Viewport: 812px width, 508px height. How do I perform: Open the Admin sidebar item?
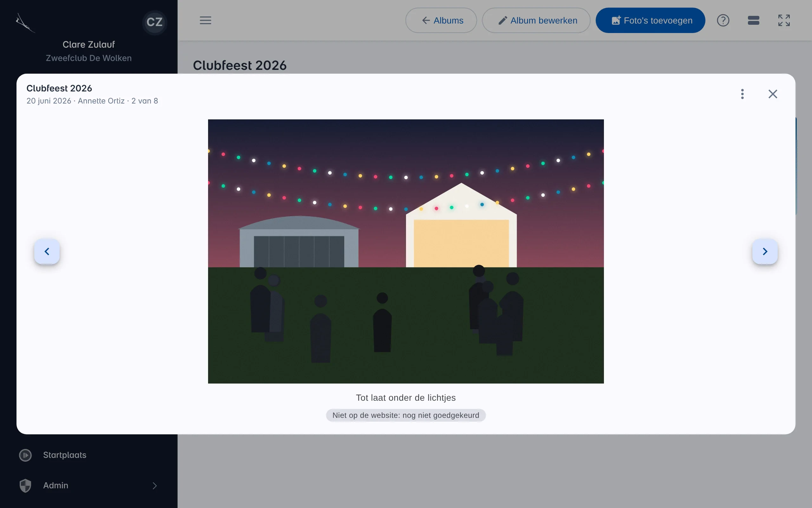[88, 485]
